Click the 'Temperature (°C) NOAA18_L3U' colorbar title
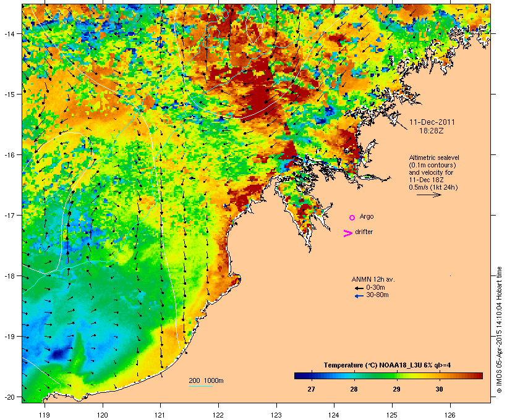 coord(373,365)
